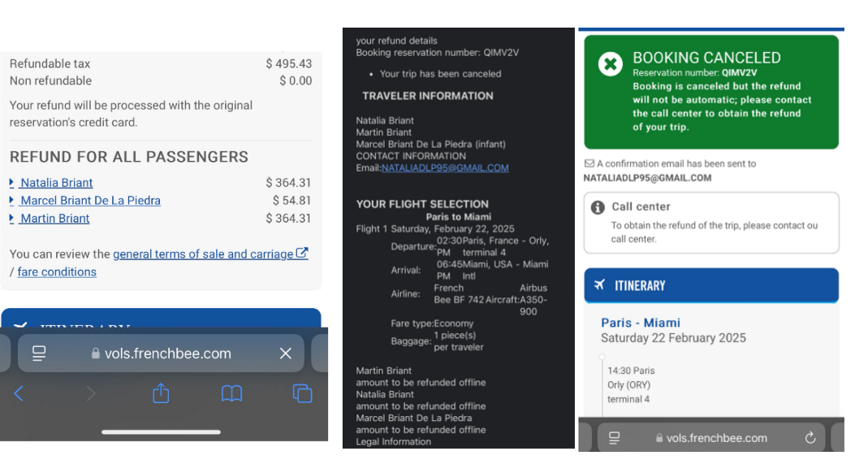Expand Martin Briant refund breakdown
This screenshot has width=868, height=460.
click(x=54, y=219)
